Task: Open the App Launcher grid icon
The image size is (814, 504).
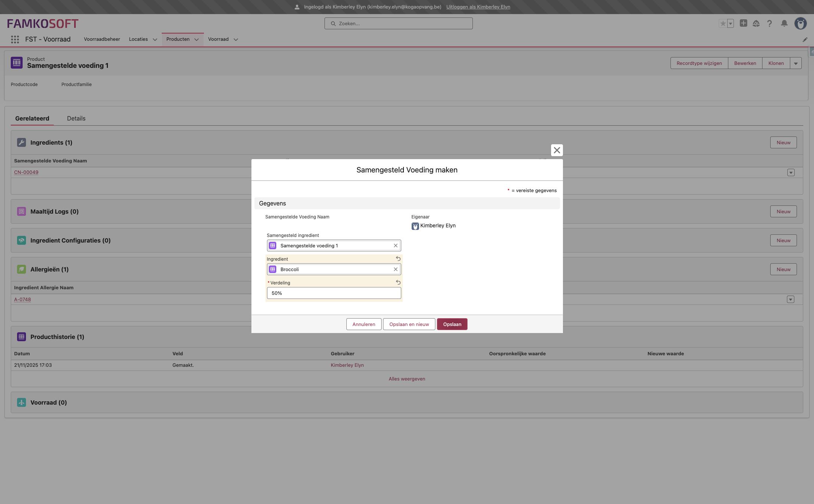Action: (15, 39)
